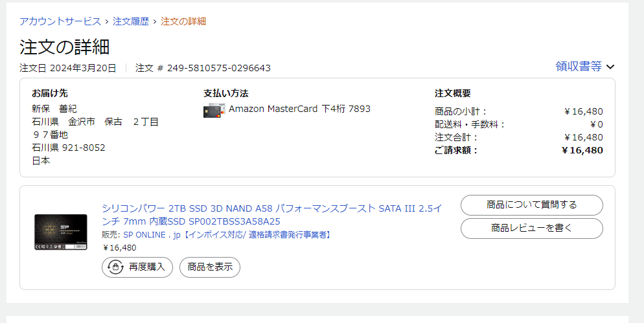Image resolution: width=644 pixels, height=323 pixels.
Task: Click the chevron arrow beside 領収書等
Action: pyautogui.click(x=610, y=67)
